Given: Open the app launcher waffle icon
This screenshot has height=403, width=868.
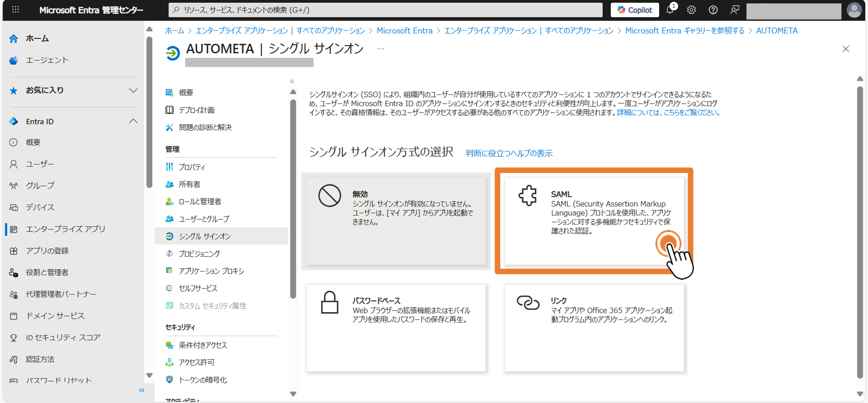Looking at the screenshot, I should (x=16, y=10).
